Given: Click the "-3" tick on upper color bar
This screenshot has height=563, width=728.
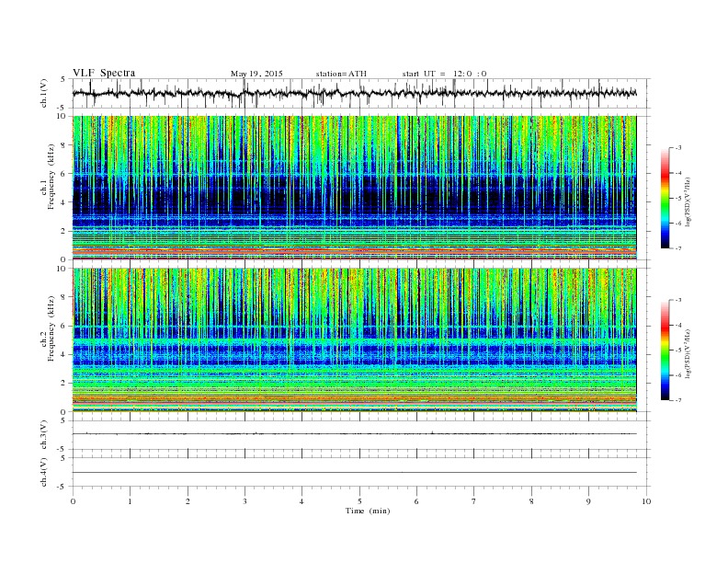Looking at the screenshot, I should pyautogui.click(x=677, y=148).
